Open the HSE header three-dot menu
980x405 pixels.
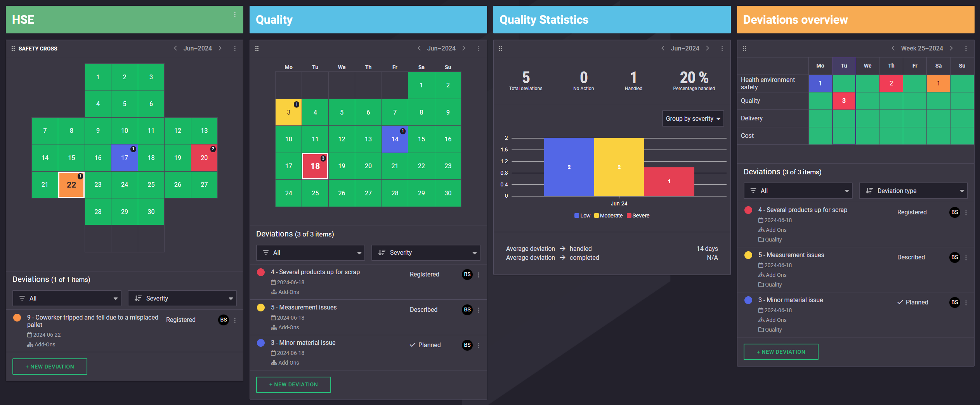coord(235,14)
